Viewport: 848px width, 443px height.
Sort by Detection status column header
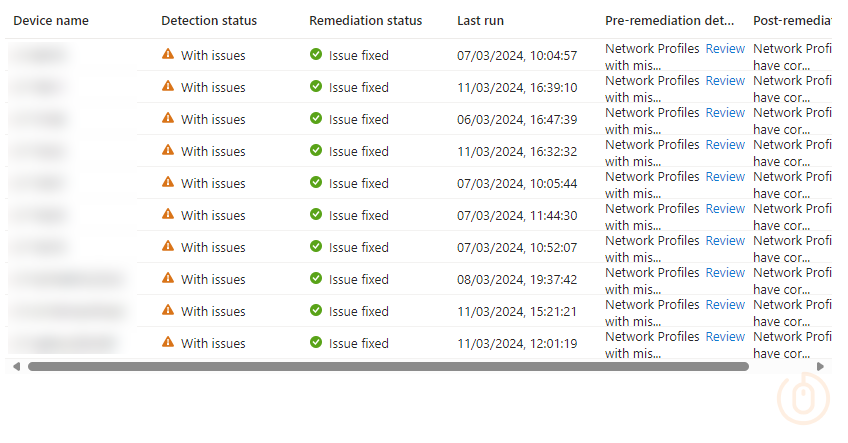(x=209, y=20)
